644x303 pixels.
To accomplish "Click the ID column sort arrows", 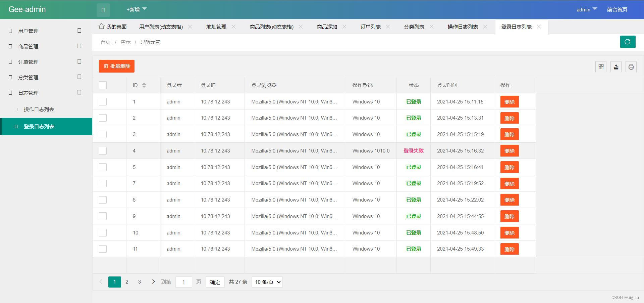I will [144, 85].
